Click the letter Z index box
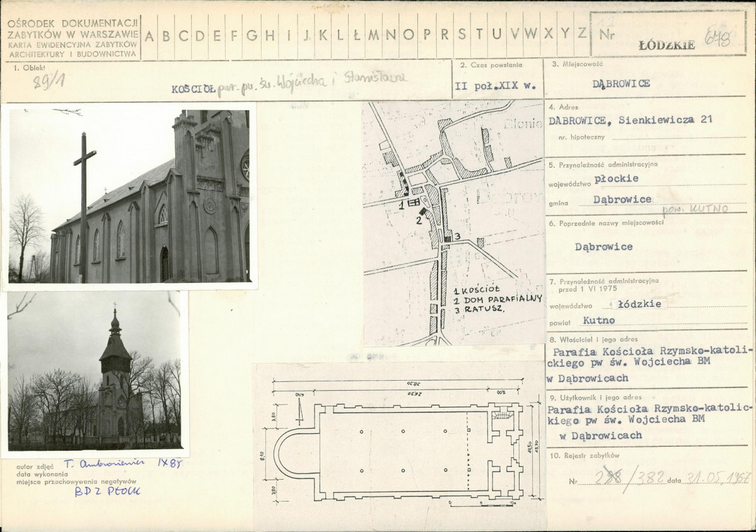 (x=582, y=37)
